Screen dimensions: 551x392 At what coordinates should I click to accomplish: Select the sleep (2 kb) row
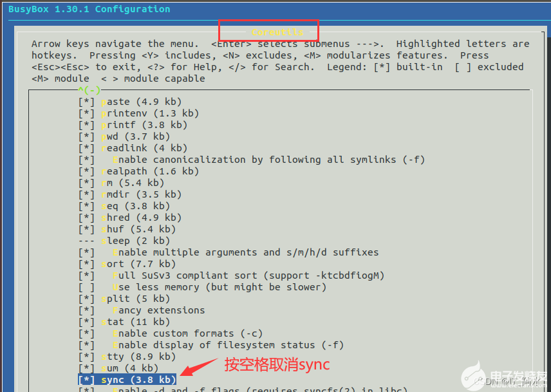(124, 241)
